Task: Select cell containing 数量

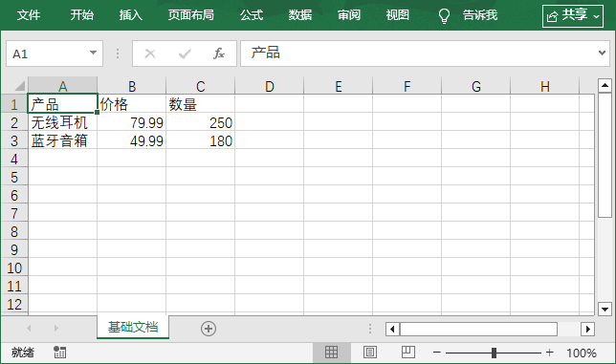Action: (x=200, y=104)
